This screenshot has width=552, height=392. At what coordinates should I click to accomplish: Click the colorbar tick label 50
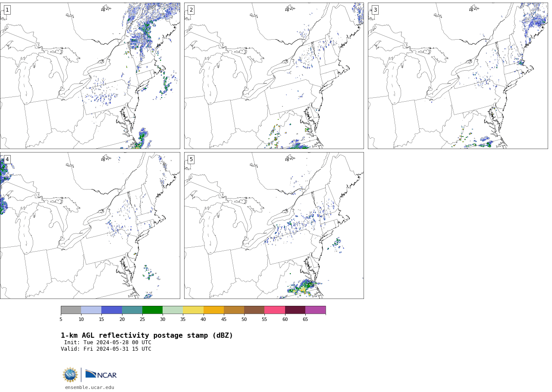point(244,319)
